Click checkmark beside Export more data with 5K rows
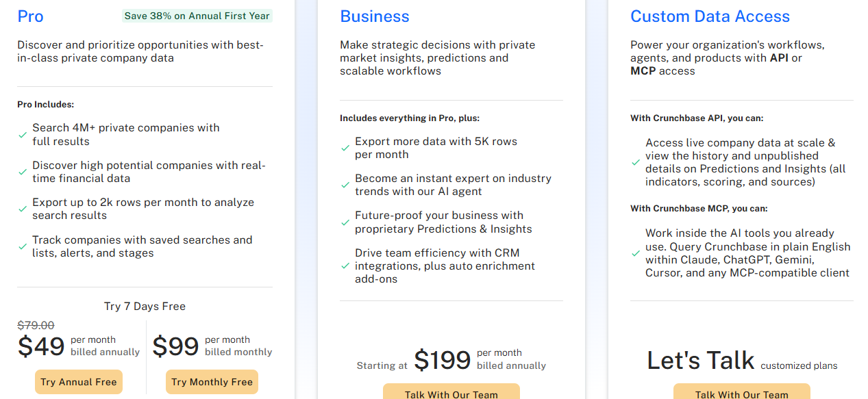Viewport: 868px width, 399px height. (x=345, y=148)
